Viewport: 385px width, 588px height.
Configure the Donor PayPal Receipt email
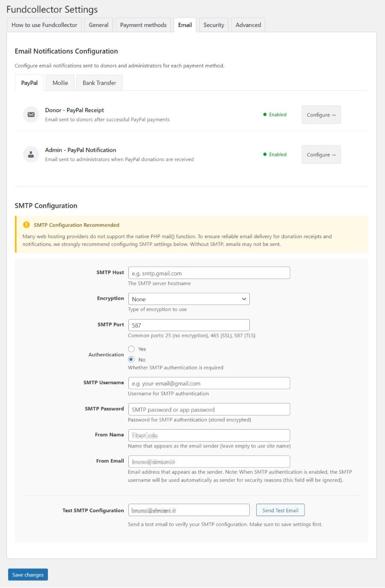click(321, 114)
